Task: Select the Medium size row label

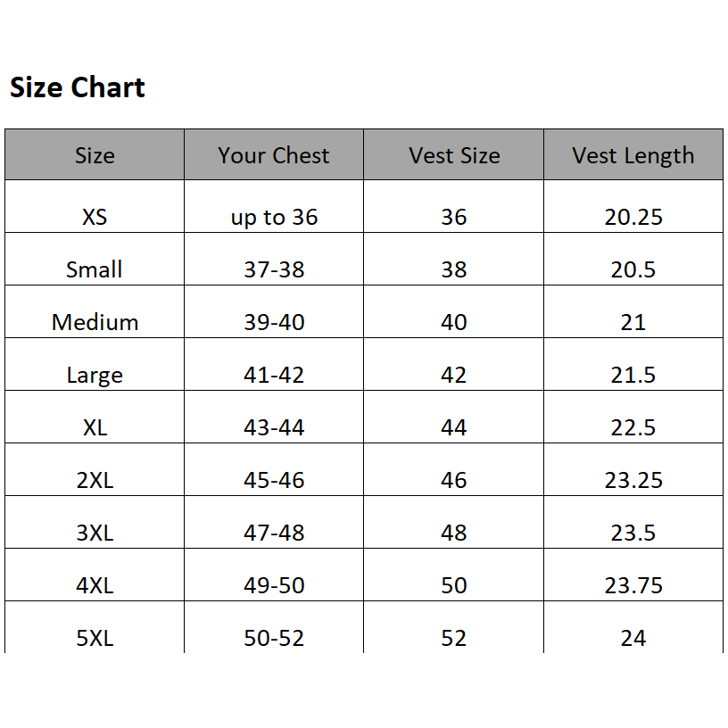Action: pos(95,322)
